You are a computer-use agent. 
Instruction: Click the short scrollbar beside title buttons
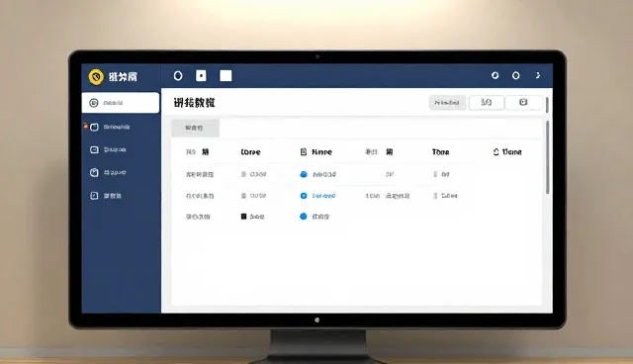pos(547,105)
